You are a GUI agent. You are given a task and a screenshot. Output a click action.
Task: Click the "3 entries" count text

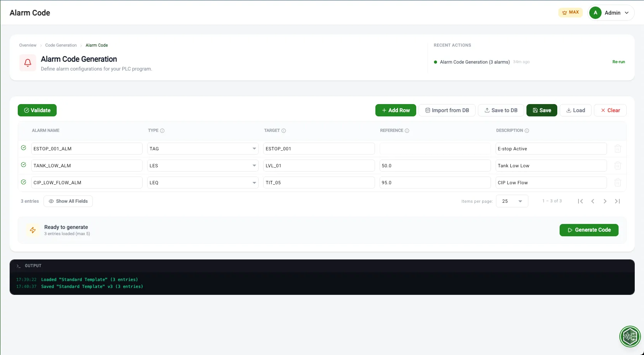click(x=30, y=201)
